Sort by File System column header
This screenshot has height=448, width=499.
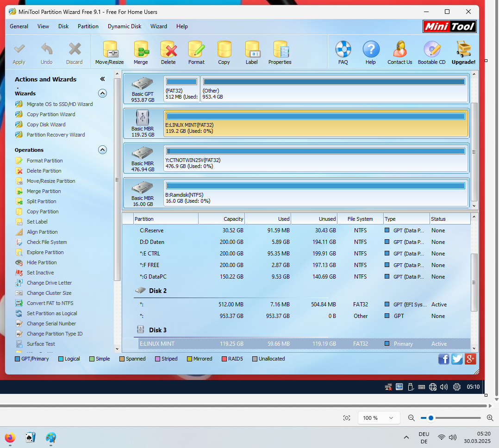point(360,219)
